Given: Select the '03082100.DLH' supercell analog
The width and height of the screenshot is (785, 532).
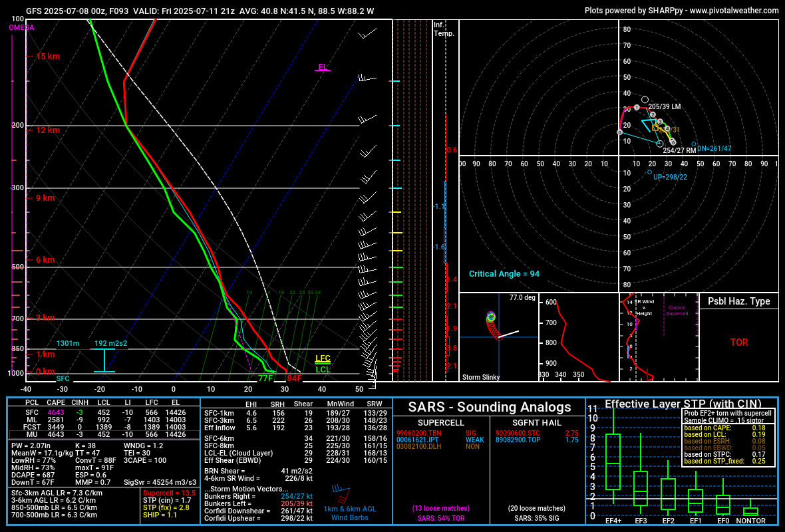Looking at the screenshot, I should (x=418, y=446).
